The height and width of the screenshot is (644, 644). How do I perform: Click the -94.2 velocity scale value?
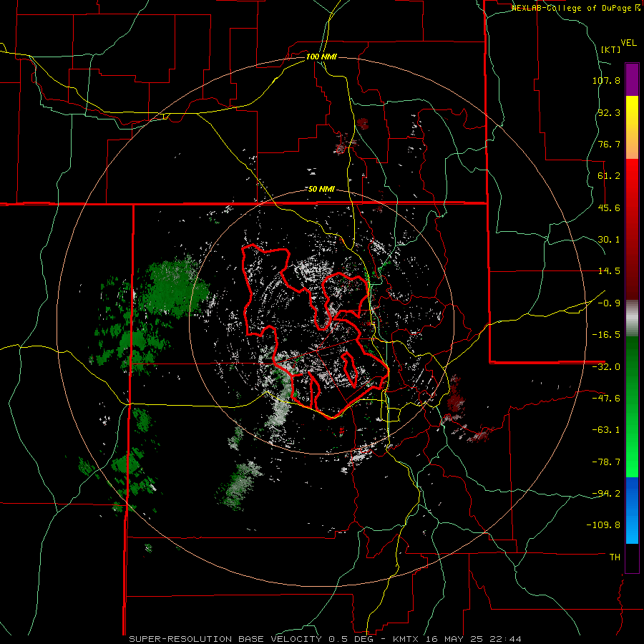pos(606,493)
